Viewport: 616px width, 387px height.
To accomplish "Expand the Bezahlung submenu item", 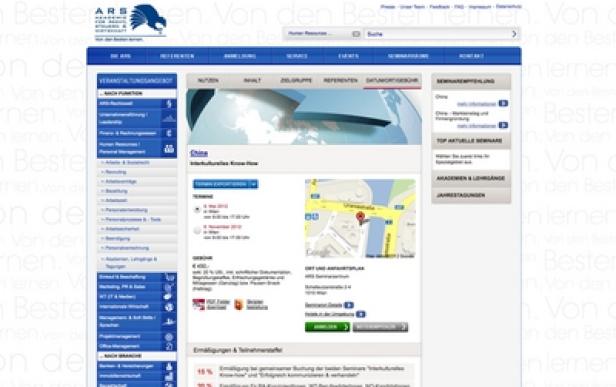I will [x=137, y=191].
